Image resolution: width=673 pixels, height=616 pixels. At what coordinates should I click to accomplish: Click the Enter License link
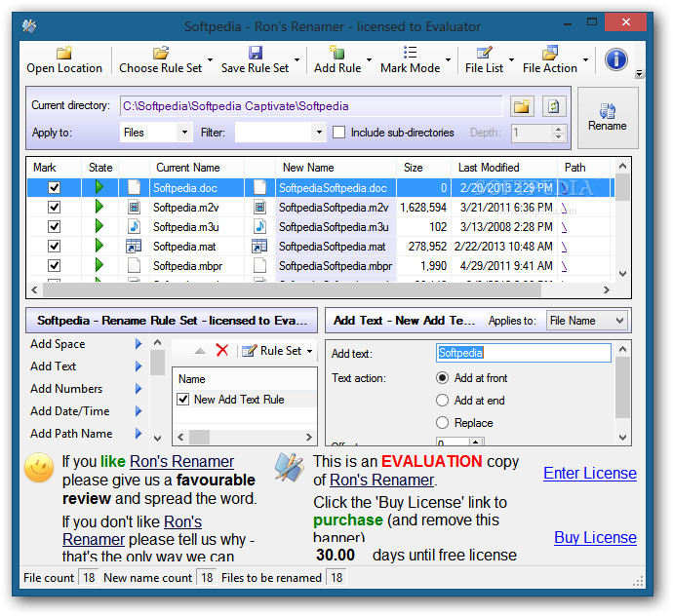tap(590, 473)
